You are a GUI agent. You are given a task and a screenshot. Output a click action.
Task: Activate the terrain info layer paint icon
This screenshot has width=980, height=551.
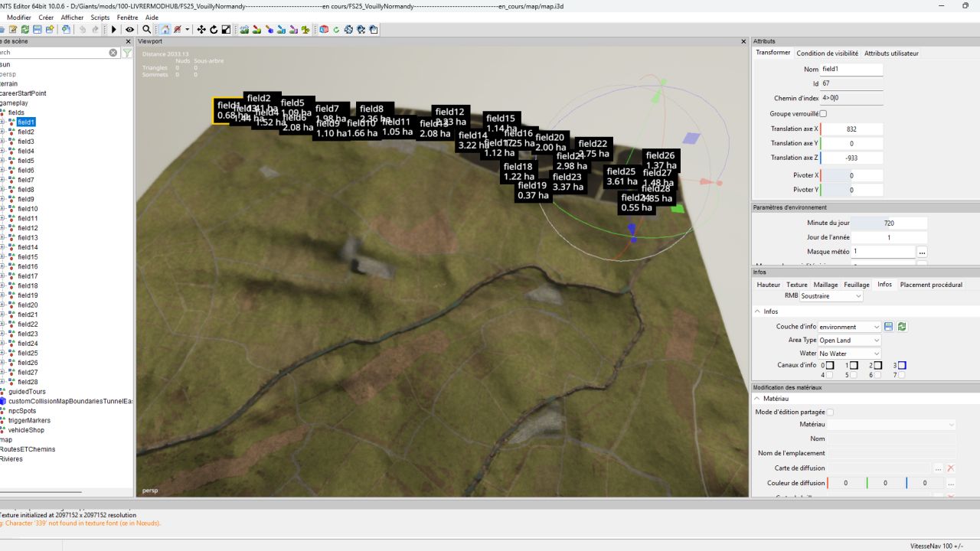281,30
